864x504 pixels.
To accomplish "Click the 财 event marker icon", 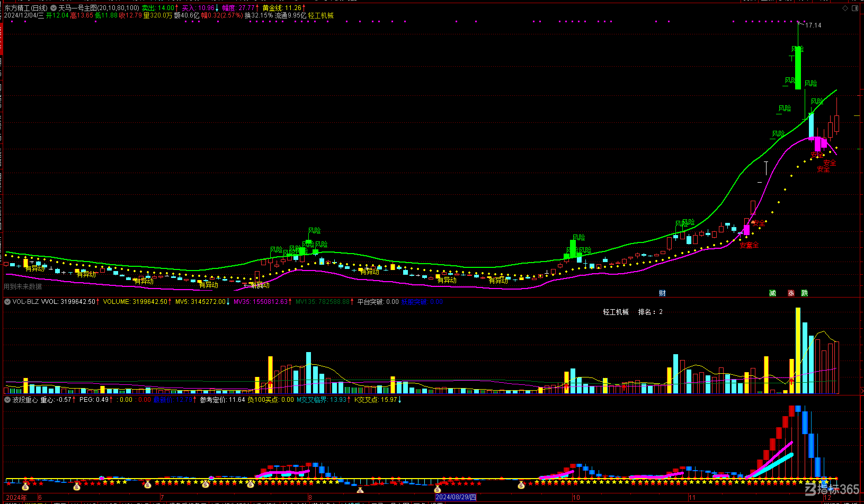I will click(x=662, y=293).
